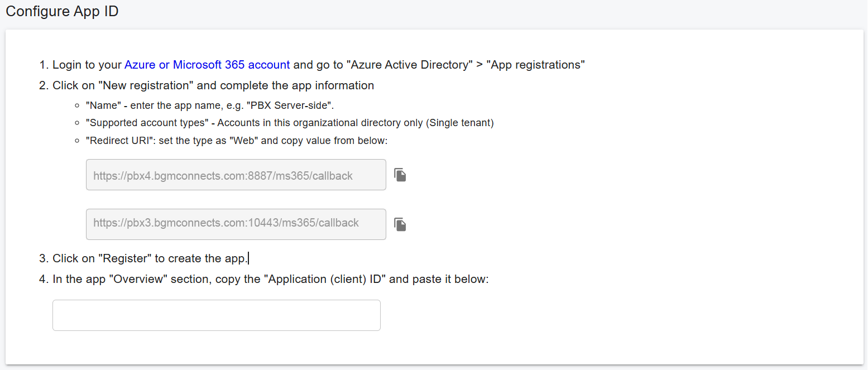This screenshot has height=370, width=868.
Task: Open the Azure or Microsoft 365 account link
Action: [207, 65]
